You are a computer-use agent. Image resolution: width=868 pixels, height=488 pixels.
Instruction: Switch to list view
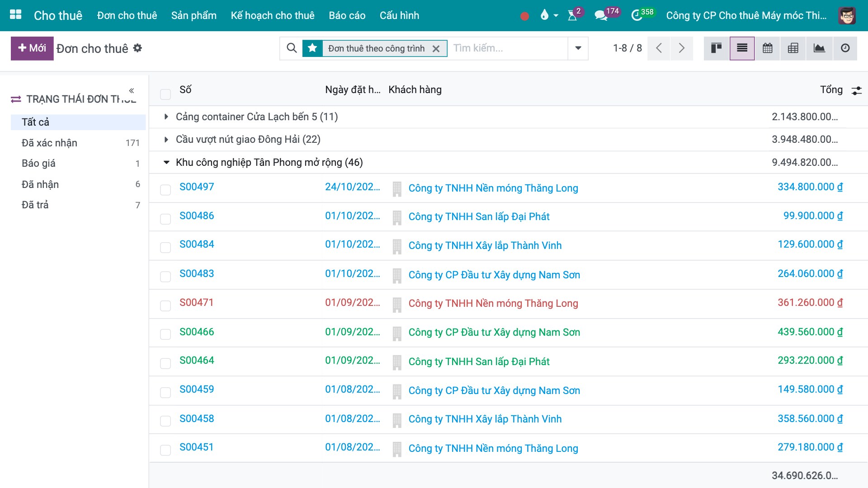[742, 48]
